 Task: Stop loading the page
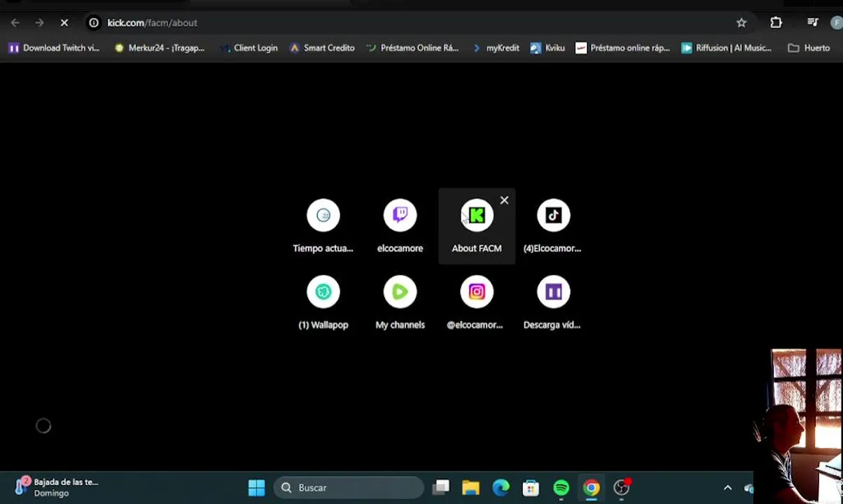pos(64,23)
